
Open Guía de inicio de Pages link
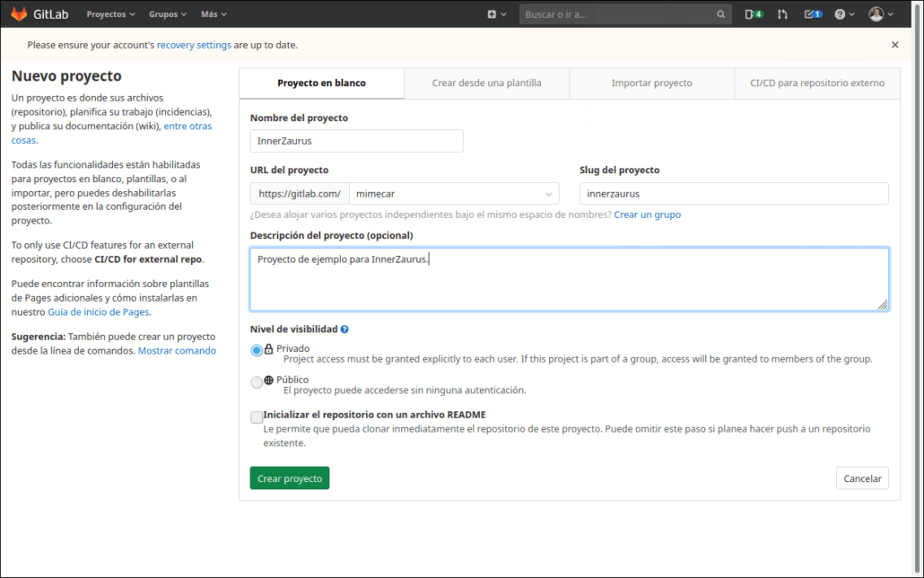tap(99, 312)
